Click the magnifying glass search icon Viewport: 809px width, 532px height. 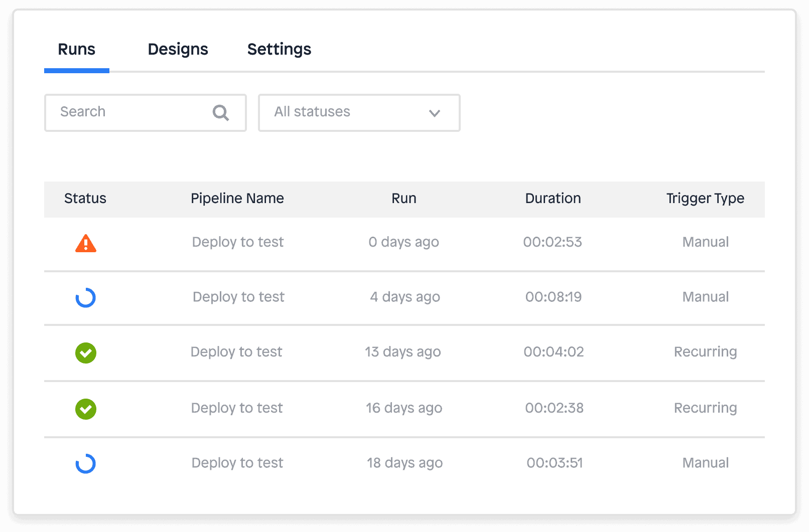[220, 113]
